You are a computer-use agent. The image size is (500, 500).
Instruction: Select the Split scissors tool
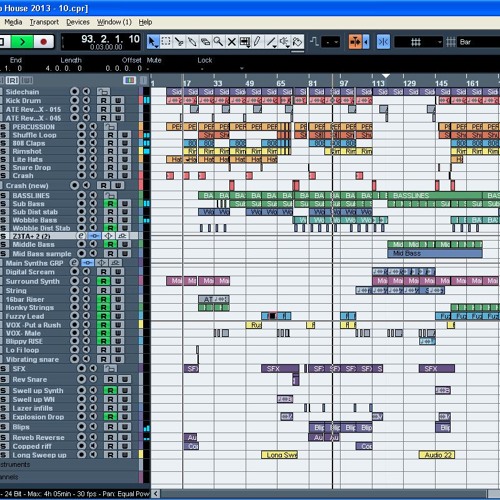click(179, 42)
